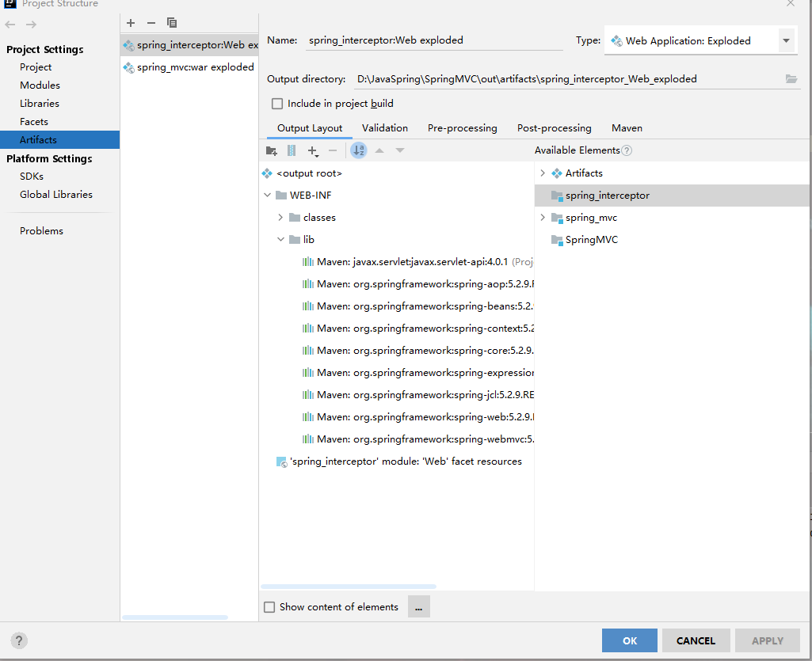812x661 pixels.
Task: Open the Post-processing tab
Action: pyautogui.click(x=554, y=128)
